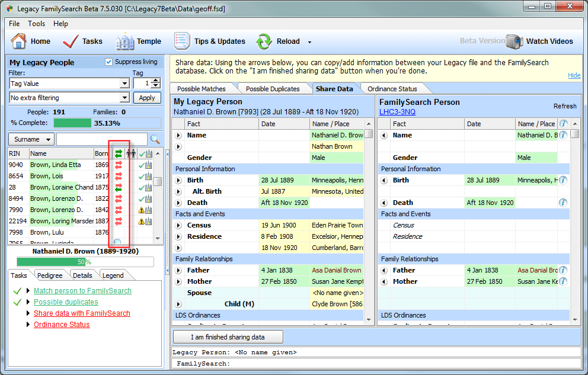Switch to the Pedigree tab
Viewport: 588px width, 375px height.
50,275
